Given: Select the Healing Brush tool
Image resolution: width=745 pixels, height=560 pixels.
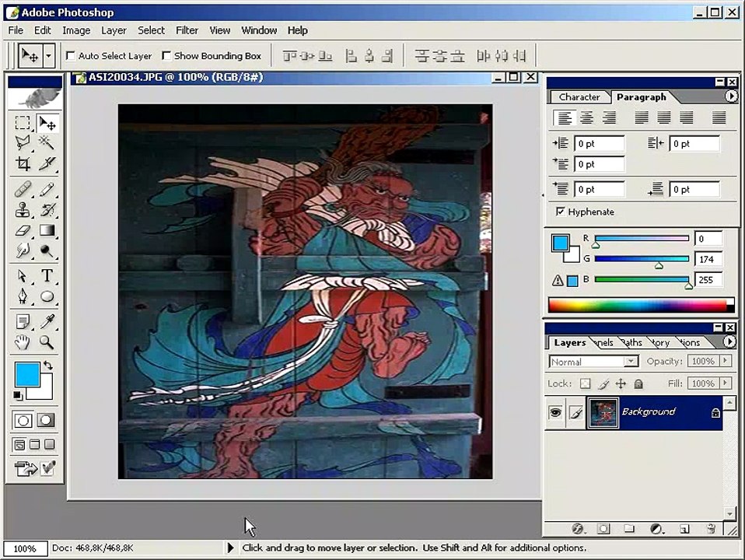Looking at the screenshot, I should coord(23,189).
